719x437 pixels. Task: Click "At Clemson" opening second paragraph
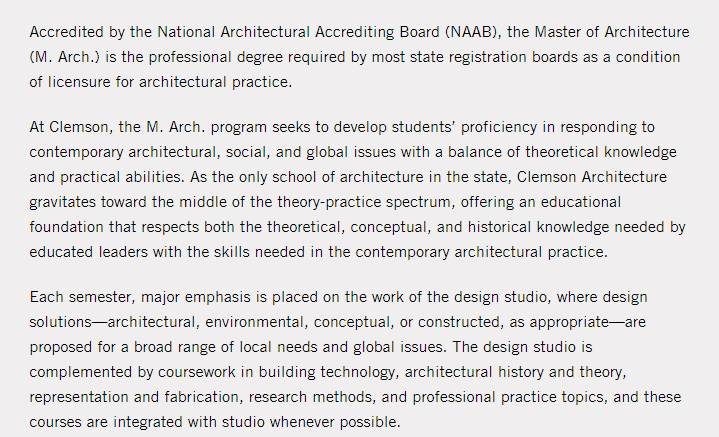[x=69, y=127]
